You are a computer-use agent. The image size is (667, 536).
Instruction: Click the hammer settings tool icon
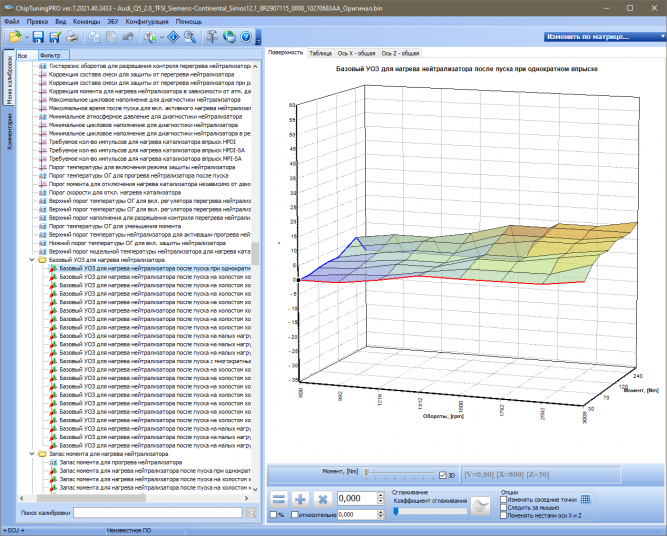212,37
